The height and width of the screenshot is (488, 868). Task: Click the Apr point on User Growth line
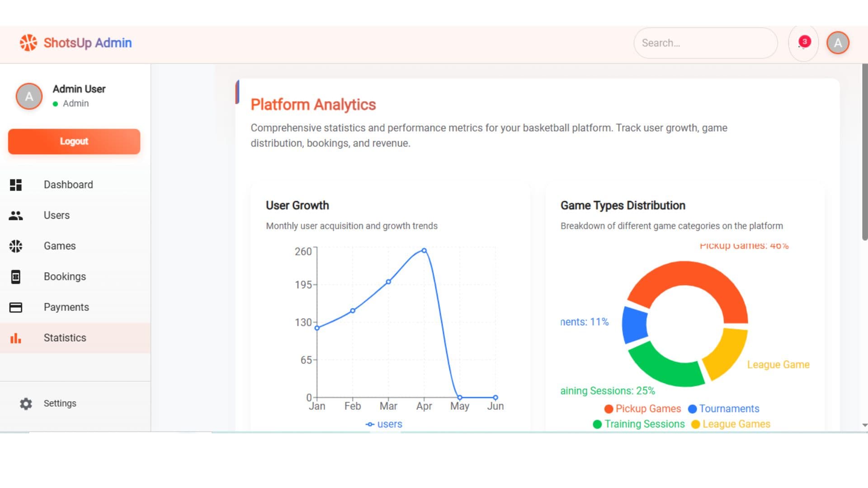[424, 250]
